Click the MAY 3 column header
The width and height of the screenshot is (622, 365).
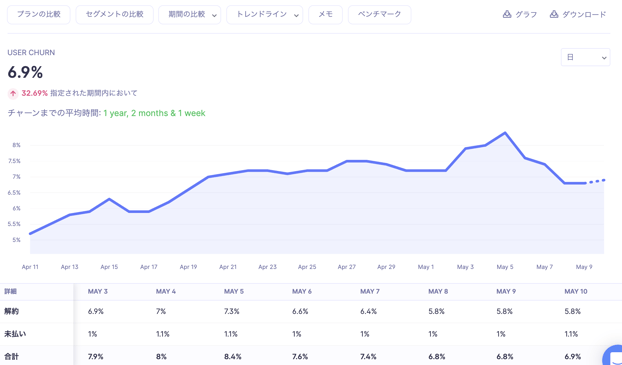tap(98, 292)
